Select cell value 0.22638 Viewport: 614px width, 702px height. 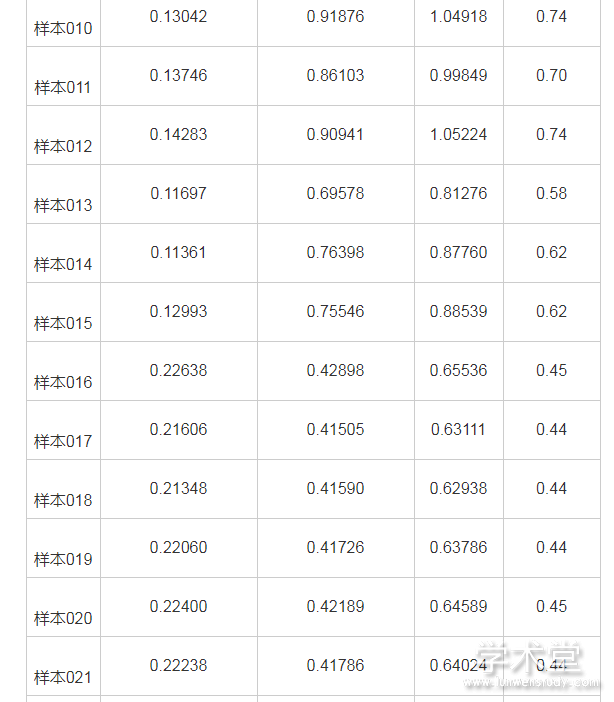pyautogui.click(x=178, y=370)
